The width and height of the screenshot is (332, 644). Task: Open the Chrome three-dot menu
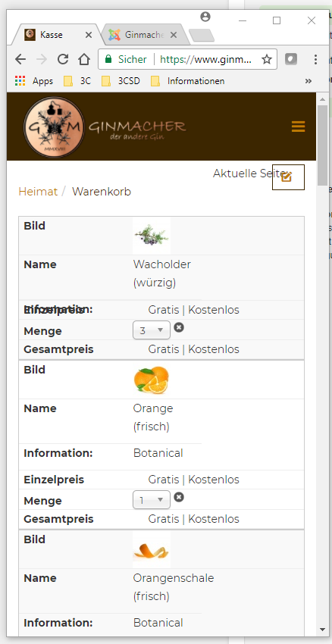315,60
